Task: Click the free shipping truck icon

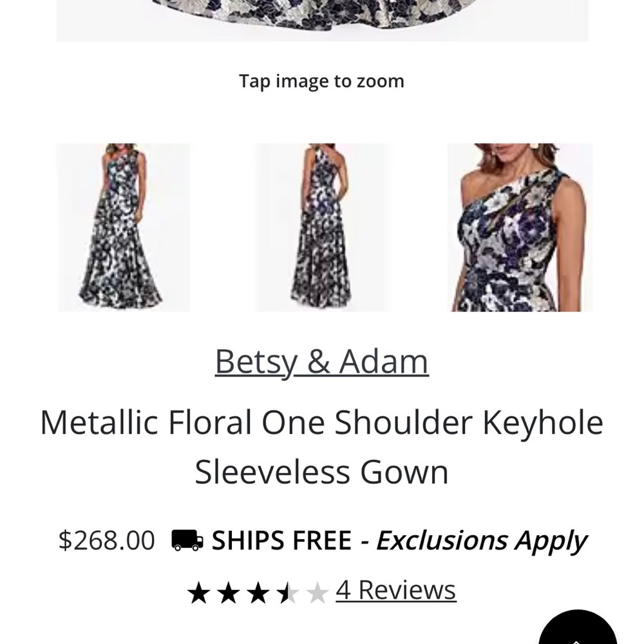Action: coord(185,540)
